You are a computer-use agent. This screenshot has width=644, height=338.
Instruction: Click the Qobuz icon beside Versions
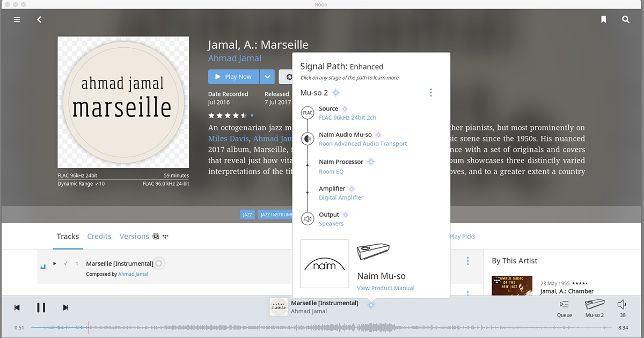(156, 236)
